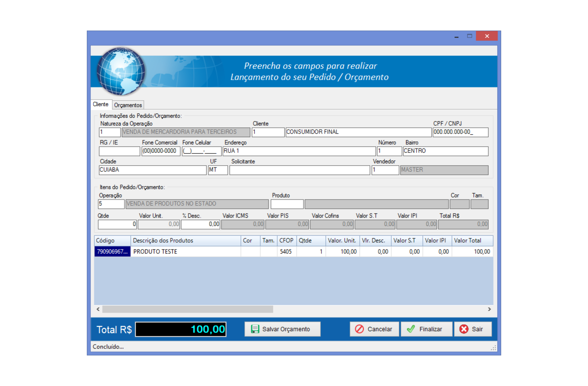588x386 pixels.
Task: Click the CFOP column header
Action: tap(287, 241)
